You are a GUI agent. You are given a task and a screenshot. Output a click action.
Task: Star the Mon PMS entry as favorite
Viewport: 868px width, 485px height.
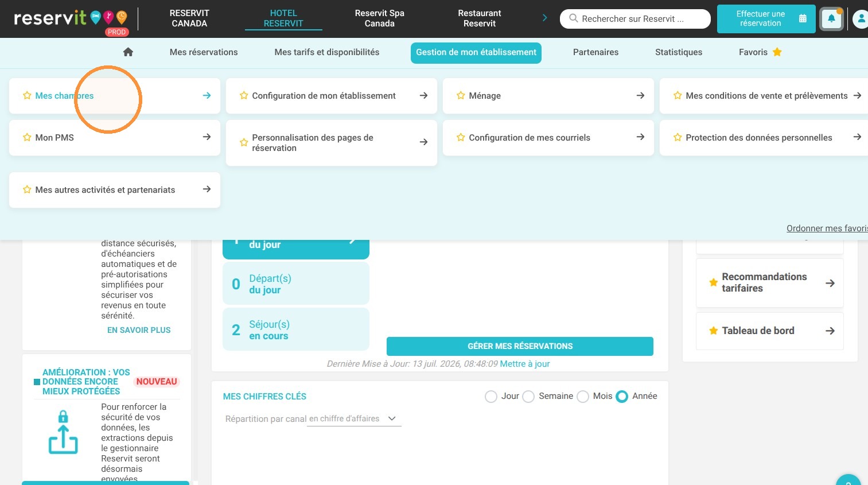(27, 137)
